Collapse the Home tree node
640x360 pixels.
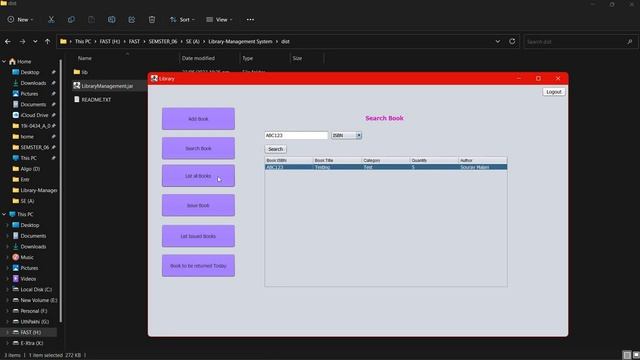(x=4, y=61)
